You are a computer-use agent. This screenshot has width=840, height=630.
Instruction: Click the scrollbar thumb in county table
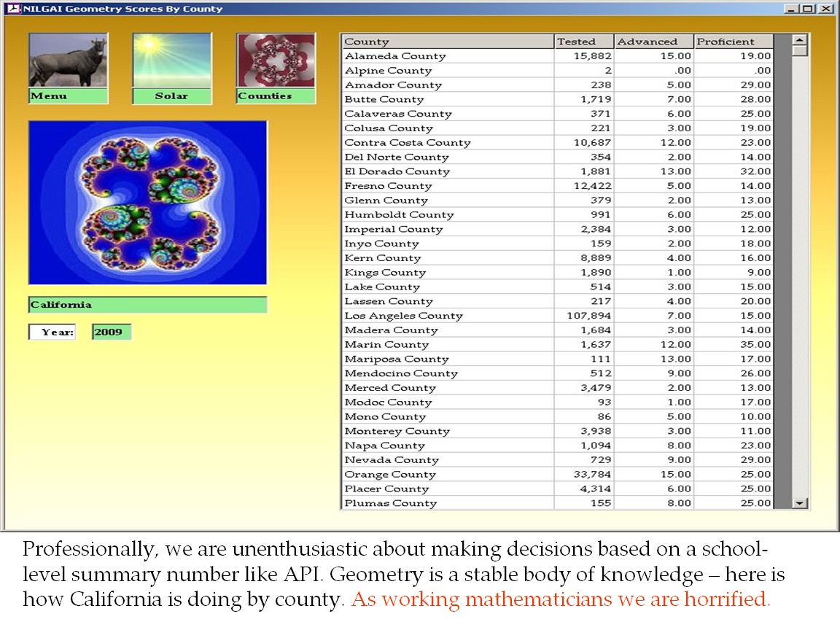point(800,51)
